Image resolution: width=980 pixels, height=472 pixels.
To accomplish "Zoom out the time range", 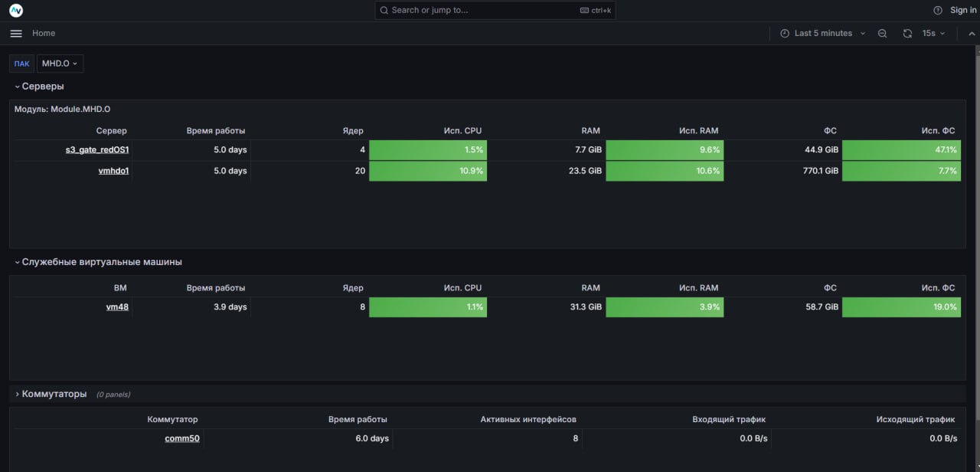I will coord(883,34).
